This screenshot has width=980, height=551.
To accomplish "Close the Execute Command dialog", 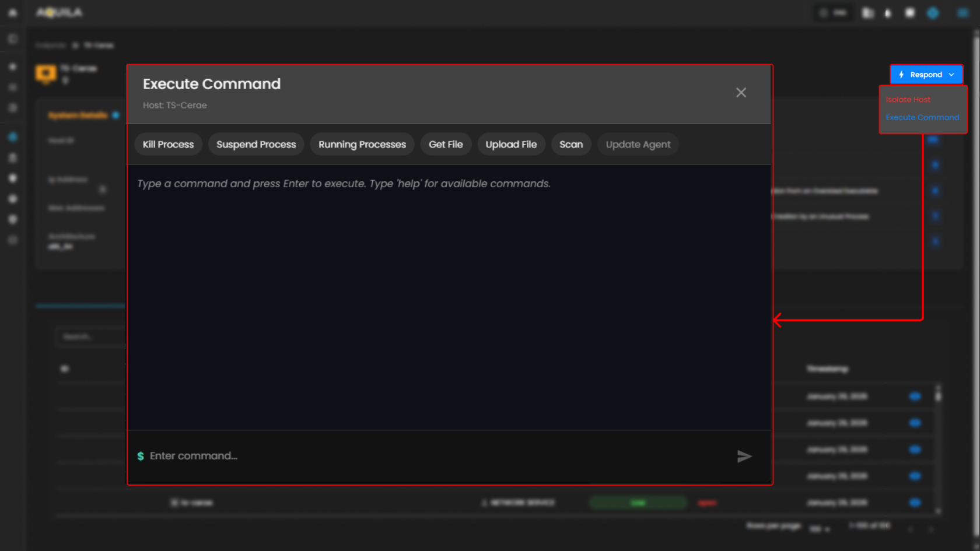I will click(741, 93).
